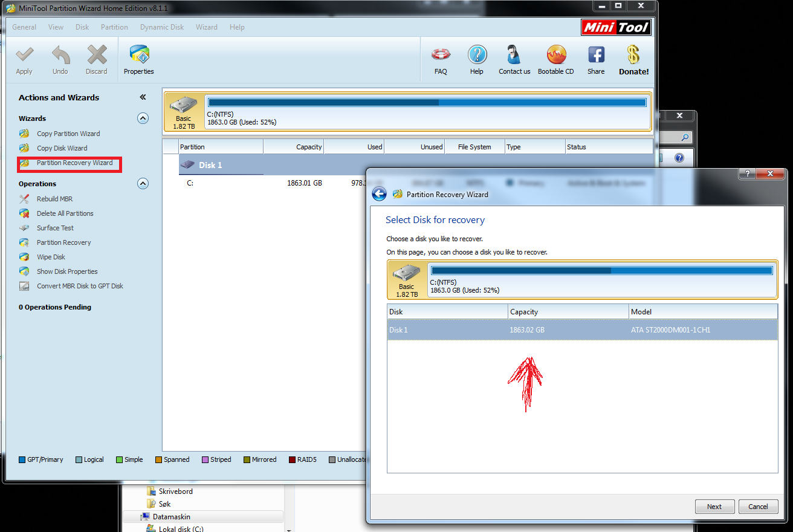Click the Facebook Share icon

pyautogui.click(x=596, y=55)
